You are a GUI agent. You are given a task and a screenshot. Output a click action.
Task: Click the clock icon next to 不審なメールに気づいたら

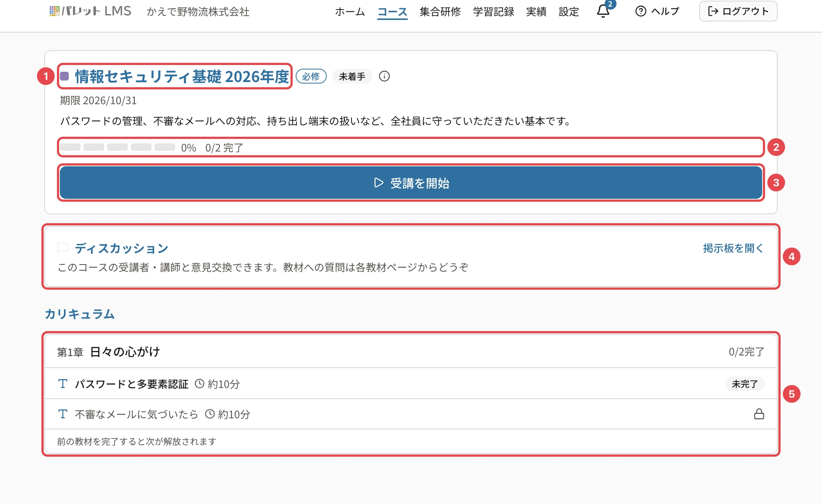coord(210,414)
